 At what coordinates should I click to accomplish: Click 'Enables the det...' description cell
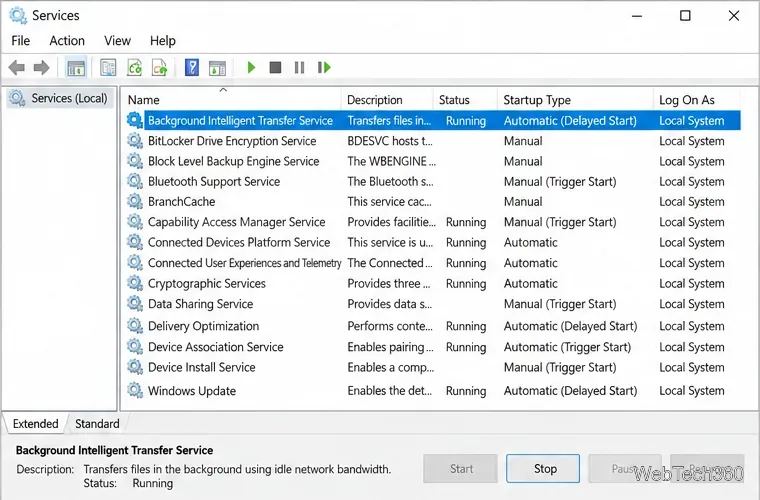tap(389, 391)
